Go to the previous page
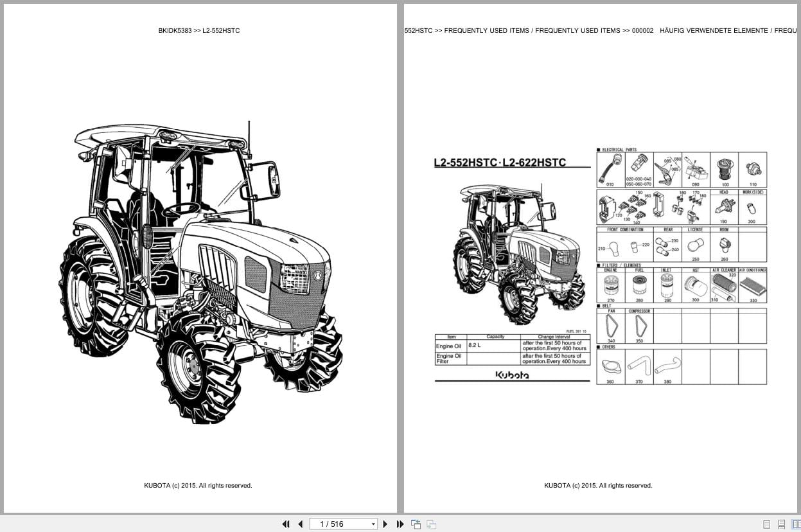This screenshot has height=532, width=801. pyautogui.click(x=300, y=524)
